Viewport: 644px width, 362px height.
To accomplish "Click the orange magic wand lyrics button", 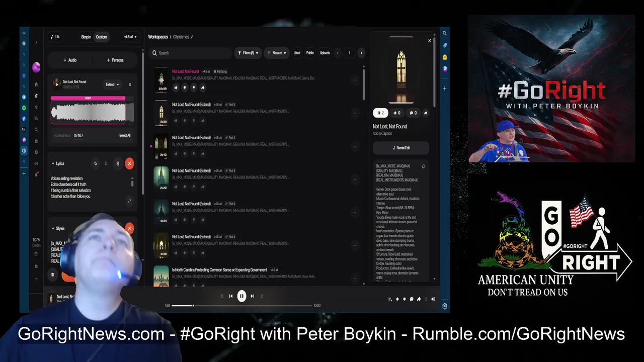I will pyautogui.click(x=129, y=163).
